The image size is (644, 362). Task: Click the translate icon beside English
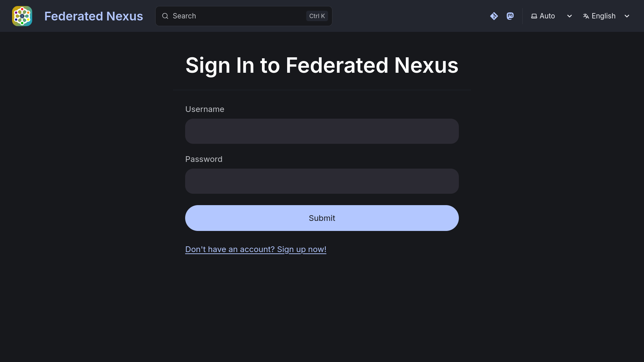coord(586,16)
